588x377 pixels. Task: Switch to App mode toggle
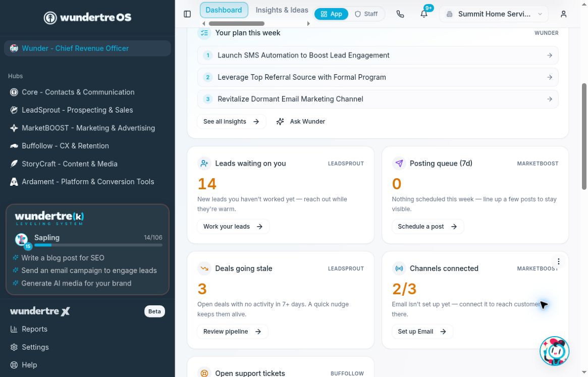(331, 14)
